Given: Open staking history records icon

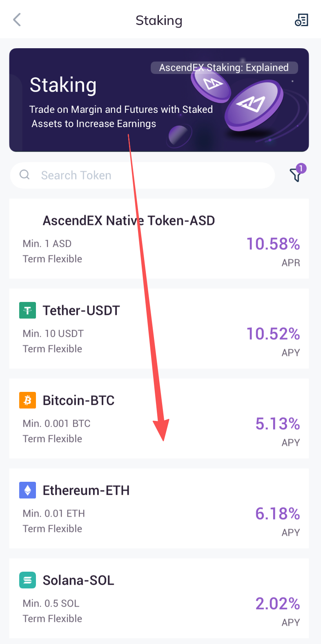Looking at the screenshot, I should click(x=301, y=20).
